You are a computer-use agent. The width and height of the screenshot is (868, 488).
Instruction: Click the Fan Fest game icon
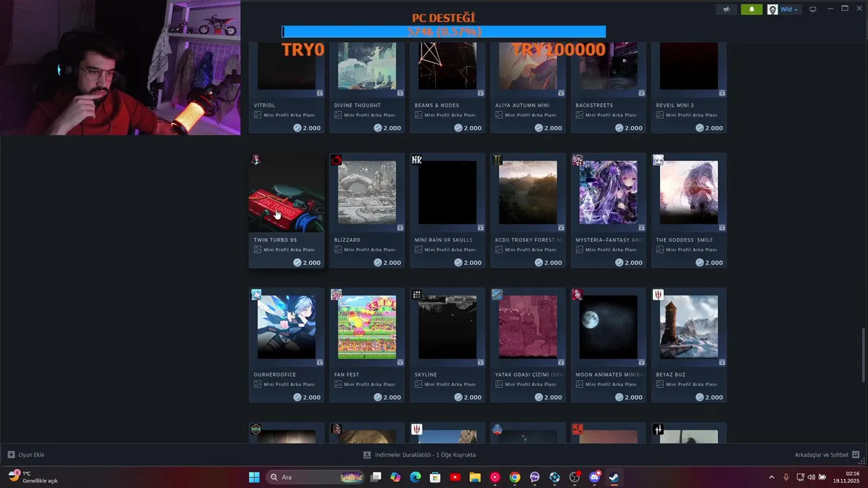336,294
